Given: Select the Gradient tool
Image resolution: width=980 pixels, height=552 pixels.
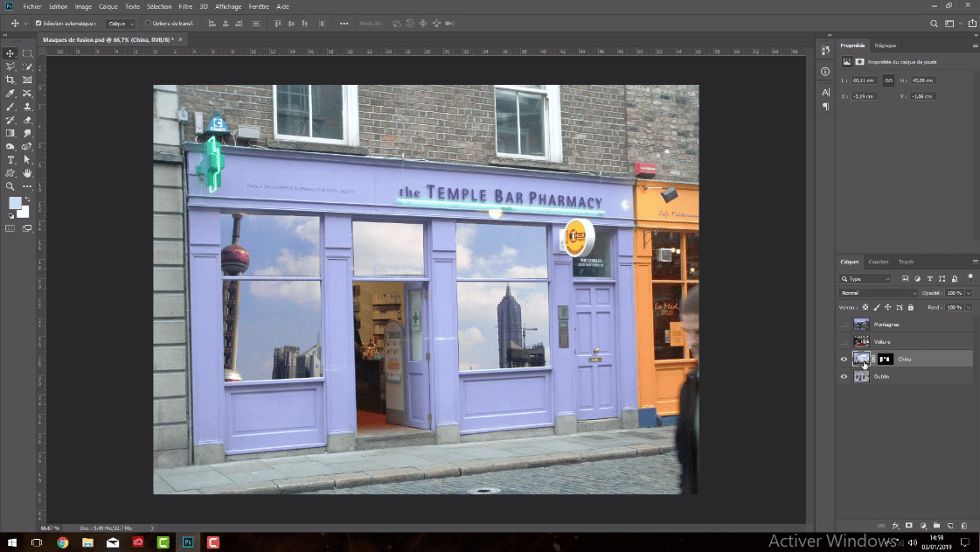Looking at the screenshot, I should click(x=10, y=133).
